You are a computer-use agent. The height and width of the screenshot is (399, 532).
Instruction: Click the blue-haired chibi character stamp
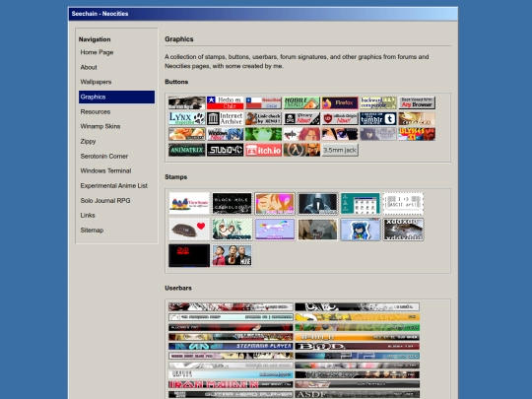pos(361,230)
